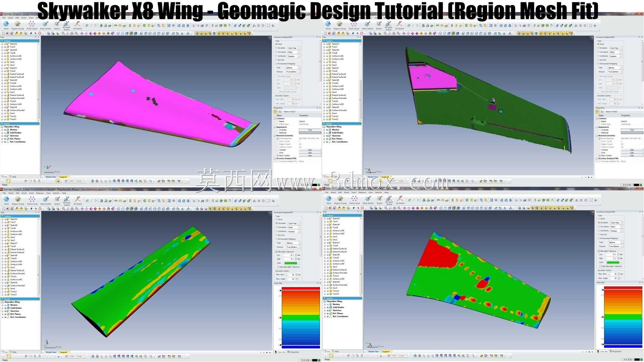
Task: Launch 3D Sketch in the top-left window
Action: [x=77, y=25]
